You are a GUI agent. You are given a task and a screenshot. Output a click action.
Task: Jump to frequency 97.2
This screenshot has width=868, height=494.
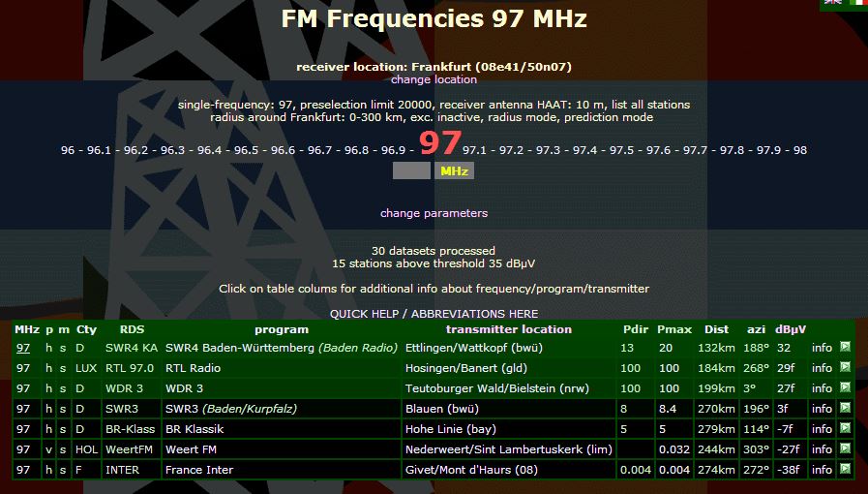pos(512,150)
